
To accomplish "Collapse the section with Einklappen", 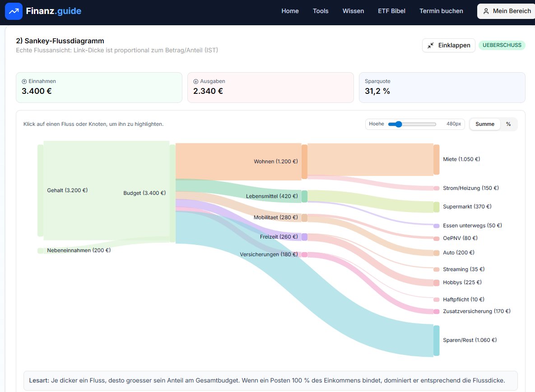I will (449, 46).
